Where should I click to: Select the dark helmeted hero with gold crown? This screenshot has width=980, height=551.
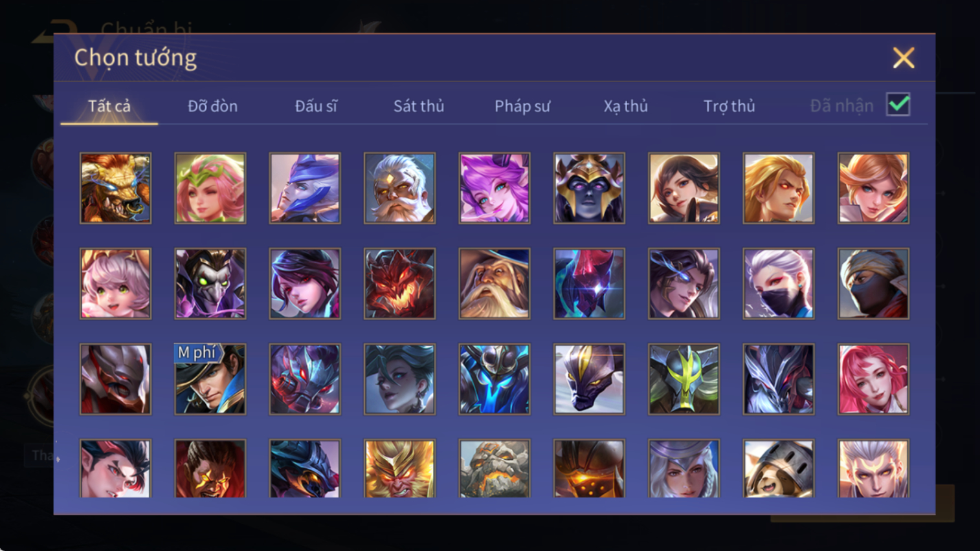click(589, 188)
